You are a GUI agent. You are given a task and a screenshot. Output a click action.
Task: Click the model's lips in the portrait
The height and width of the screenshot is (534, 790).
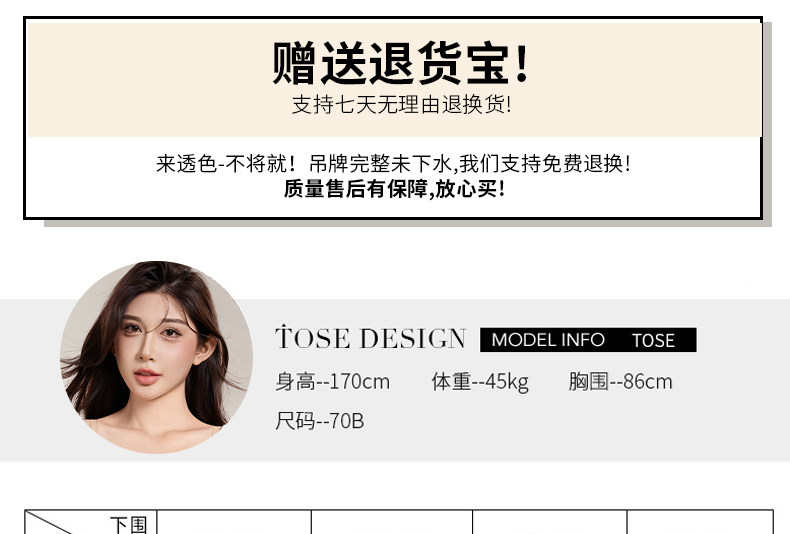coord(147,376)
